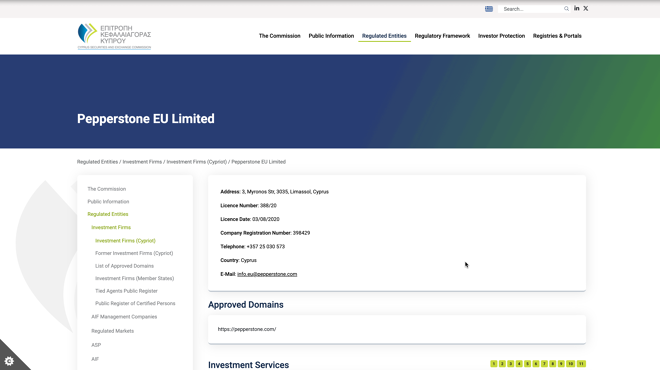Select Investment Firms (Cypriot) in sidebar

[125, 241]
